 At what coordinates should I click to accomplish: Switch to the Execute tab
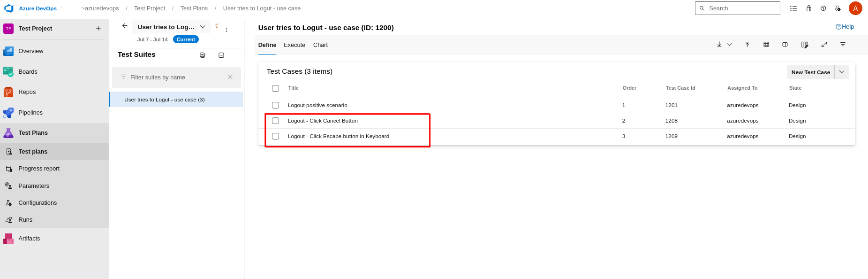pos(294,45)
